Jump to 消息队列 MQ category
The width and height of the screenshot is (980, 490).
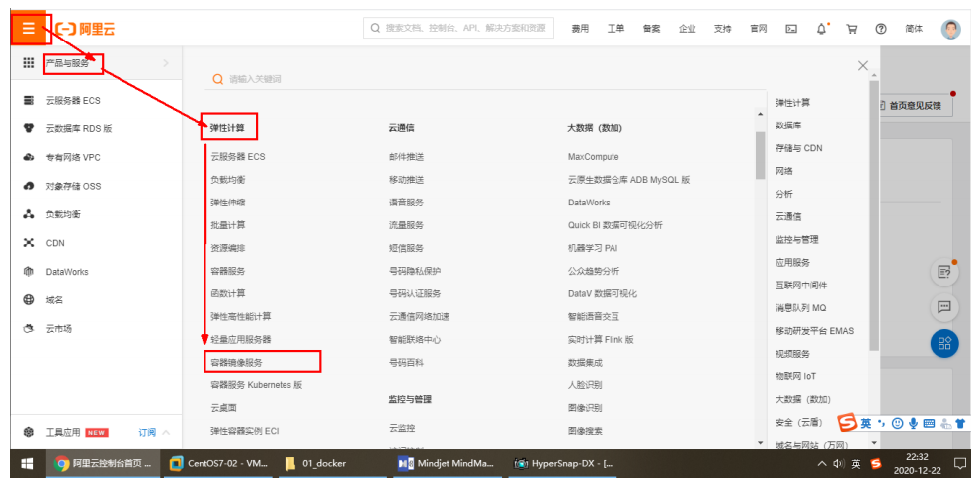[x=800, y=307]
